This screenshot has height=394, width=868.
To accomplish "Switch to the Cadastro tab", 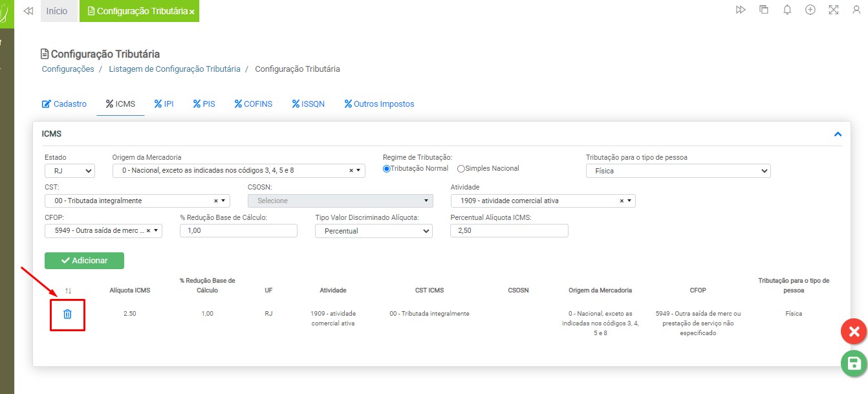I will tap(64, 104).
